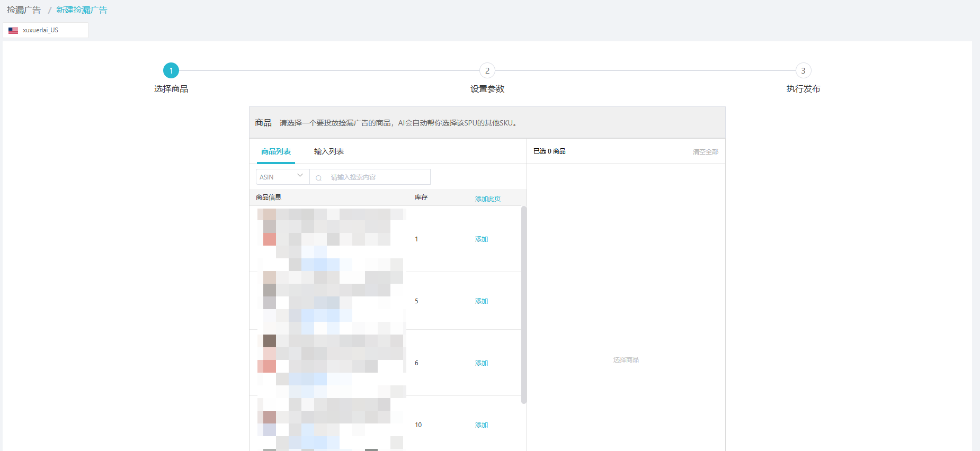Expand the xuxuerlai_US store selector
Image resolution: width=980 pixels, height=451 pixels.
pyautogui.click(x=46, y=30)
